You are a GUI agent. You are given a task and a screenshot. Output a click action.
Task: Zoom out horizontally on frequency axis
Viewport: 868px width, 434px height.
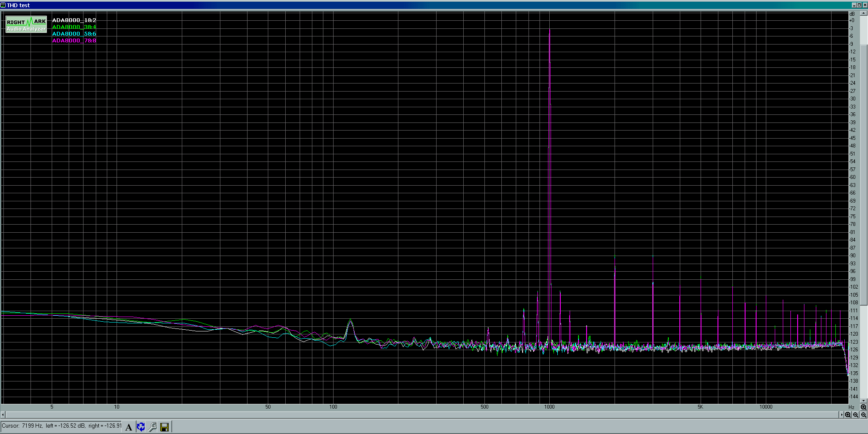pyautogui.click(x=856, y=415)
